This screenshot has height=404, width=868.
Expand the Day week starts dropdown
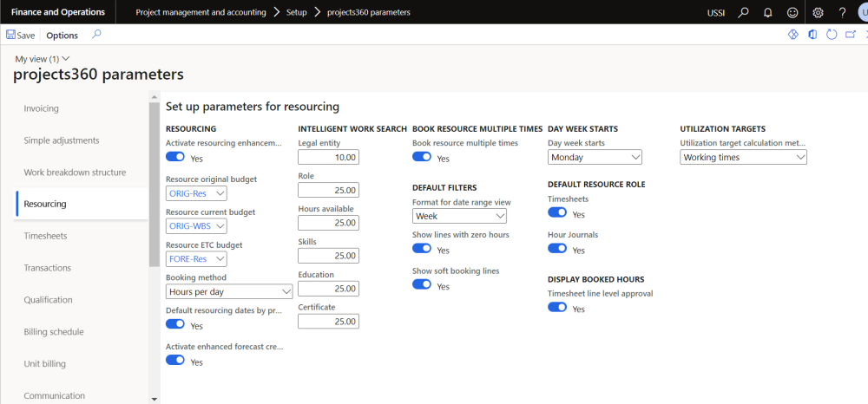coord(595,158)
